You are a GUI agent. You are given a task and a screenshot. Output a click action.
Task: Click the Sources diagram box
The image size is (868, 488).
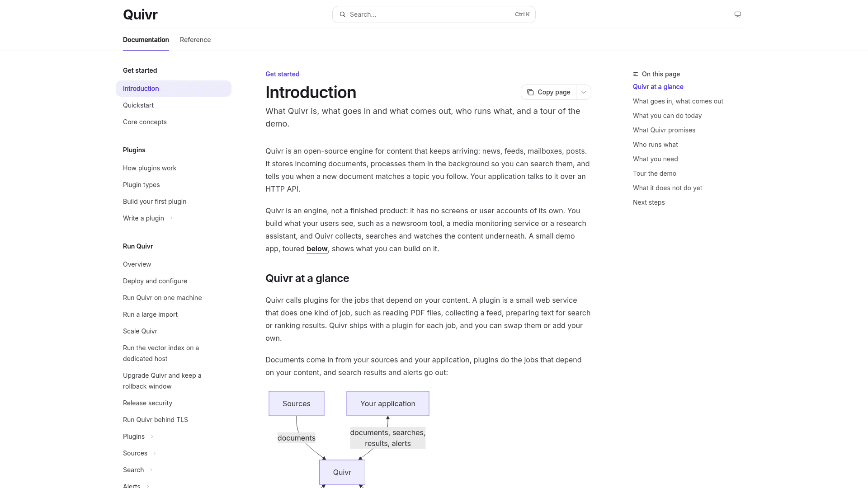click(x=297, y=404)
